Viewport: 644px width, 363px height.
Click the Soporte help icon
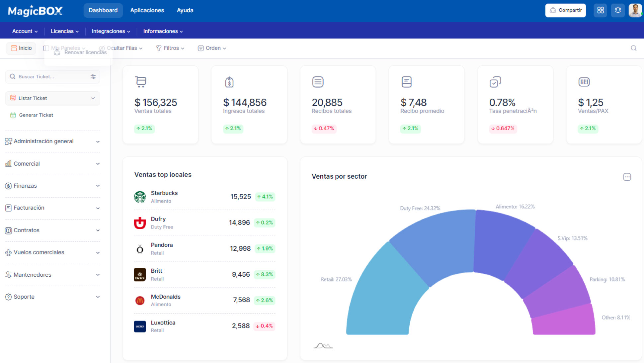click(8, 297)
